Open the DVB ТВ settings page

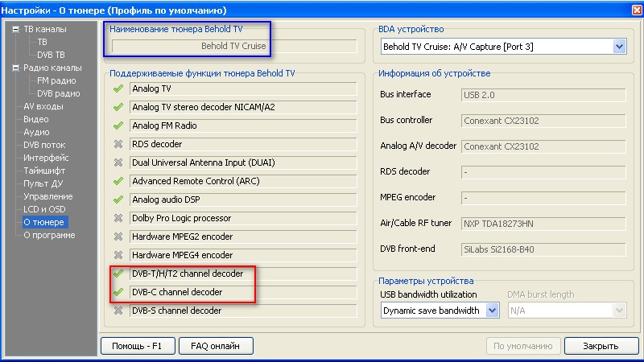pyautogui.click(x=51, y=55)
